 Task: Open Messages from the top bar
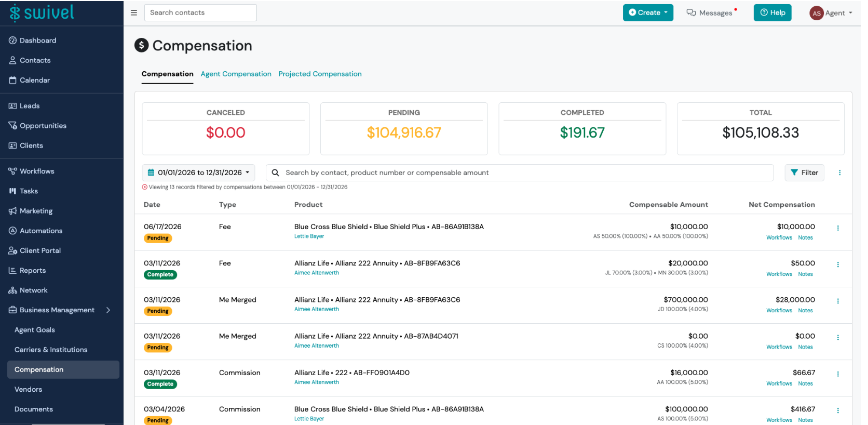coord(711,13)
